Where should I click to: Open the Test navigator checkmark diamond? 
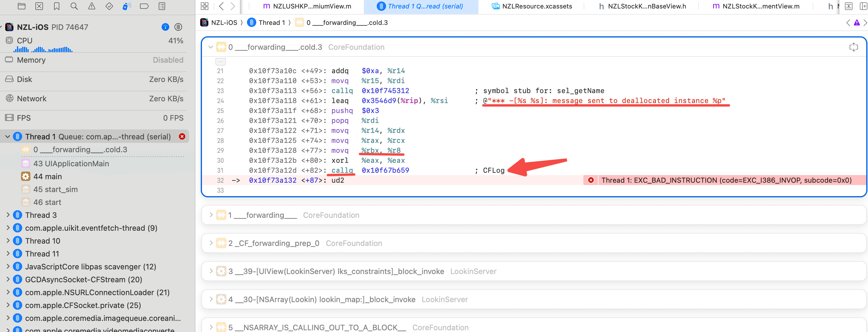click(x=109, y=6)
